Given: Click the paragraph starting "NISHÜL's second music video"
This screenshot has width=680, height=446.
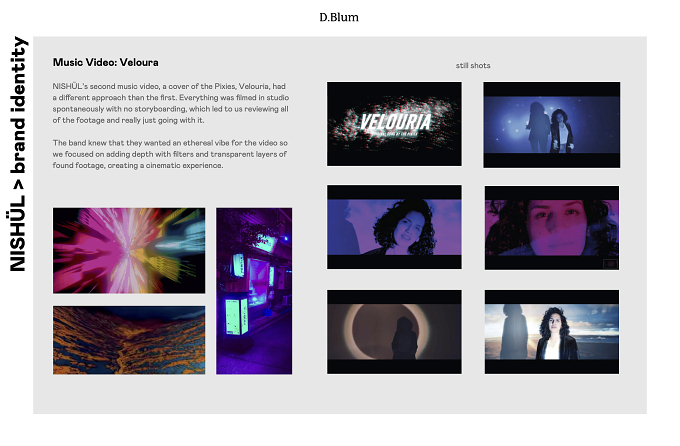Looking at the screenshot, I should point(170,103).
